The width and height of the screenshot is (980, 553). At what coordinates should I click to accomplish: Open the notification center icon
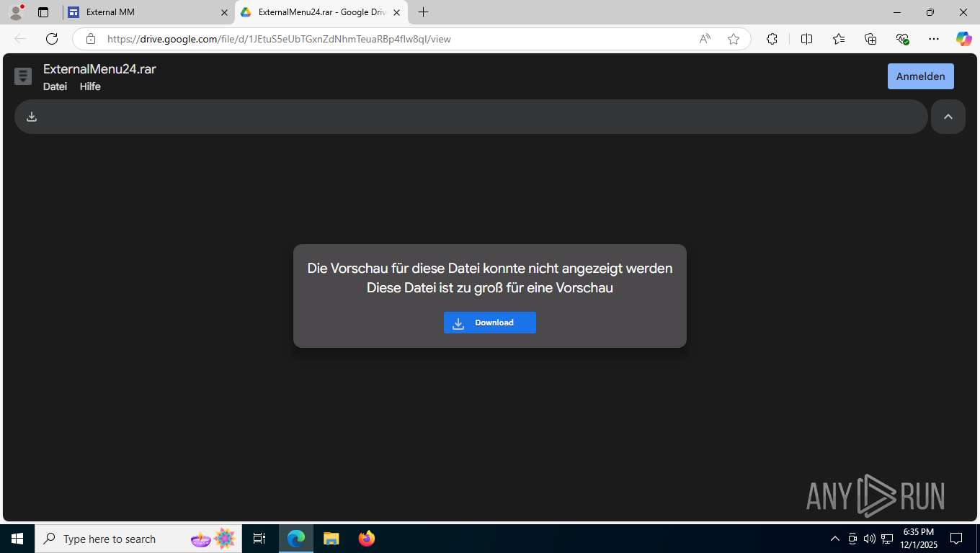point(956,539)
